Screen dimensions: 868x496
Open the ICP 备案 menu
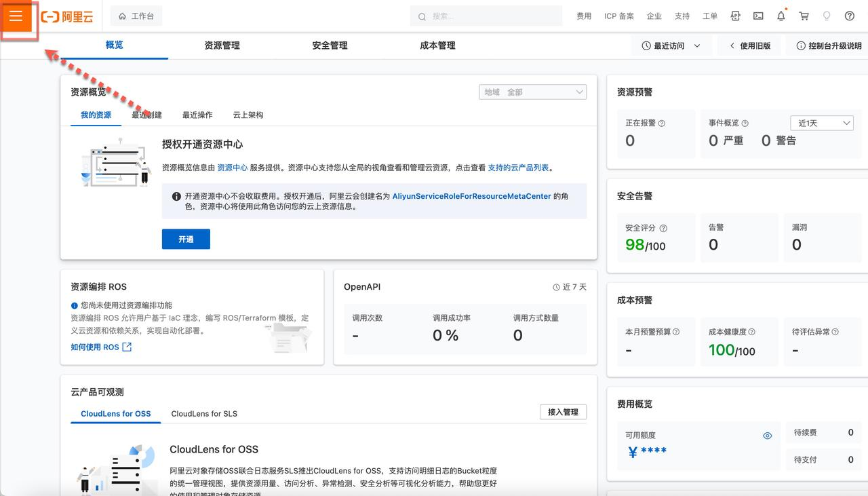pyautogui.click(x=619, y=16)
